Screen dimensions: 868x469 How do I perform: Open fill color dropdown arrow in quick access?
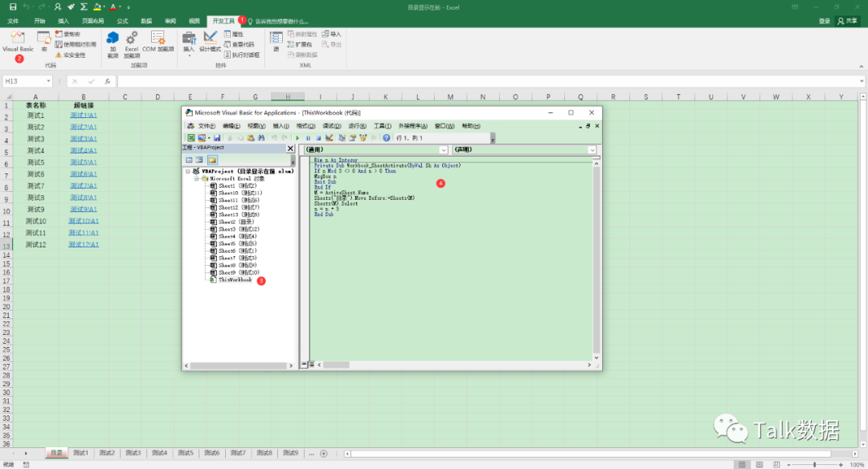coord(104,7)
